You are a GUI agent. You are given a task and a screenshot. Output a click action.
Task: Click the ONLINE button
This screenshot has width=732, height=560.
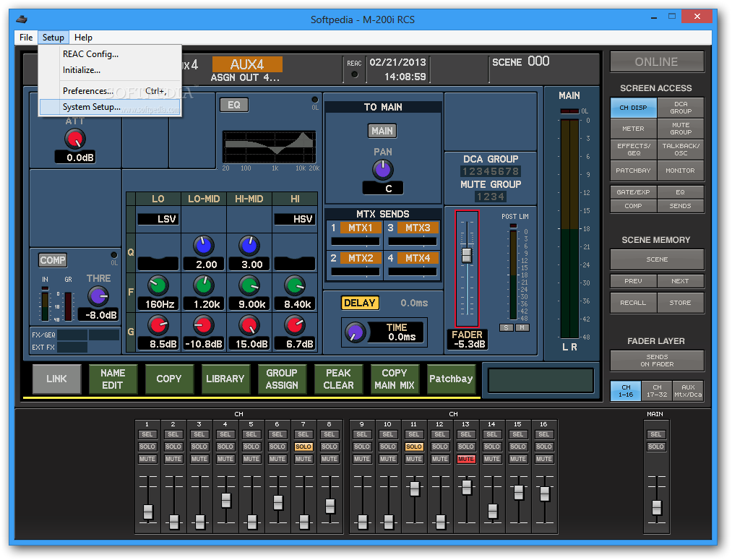[656, 61]
